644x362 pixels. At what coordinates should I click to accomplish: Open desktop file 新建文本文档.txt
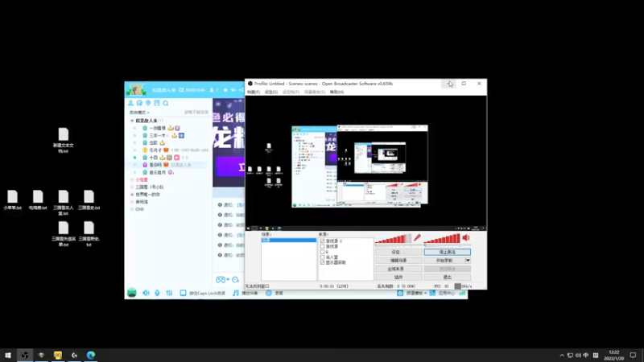coord(64,140)
